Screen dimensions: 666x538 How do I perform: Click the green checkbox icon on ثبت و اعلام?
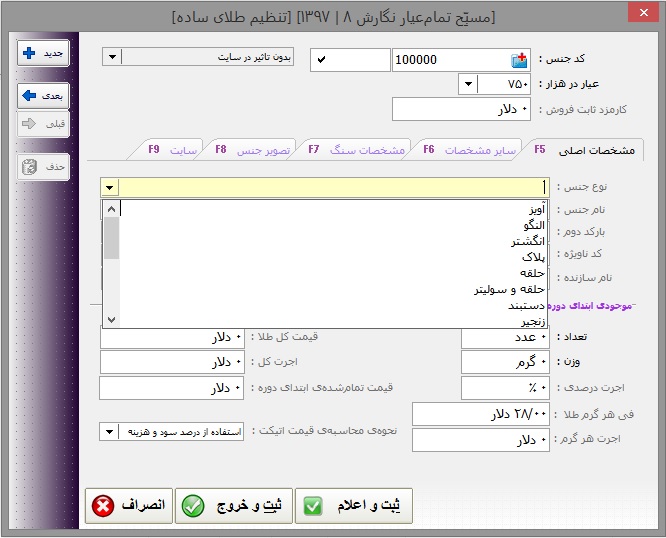[313, 506]
